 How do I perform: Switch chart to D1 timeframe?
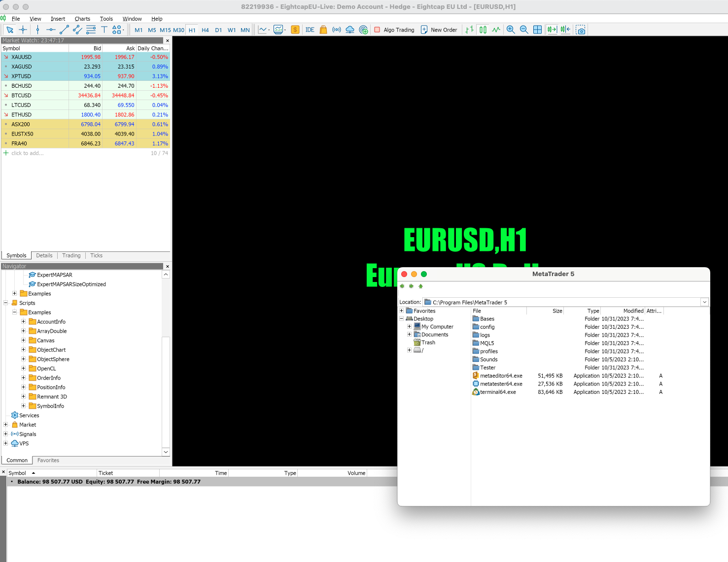click(218, 30)
